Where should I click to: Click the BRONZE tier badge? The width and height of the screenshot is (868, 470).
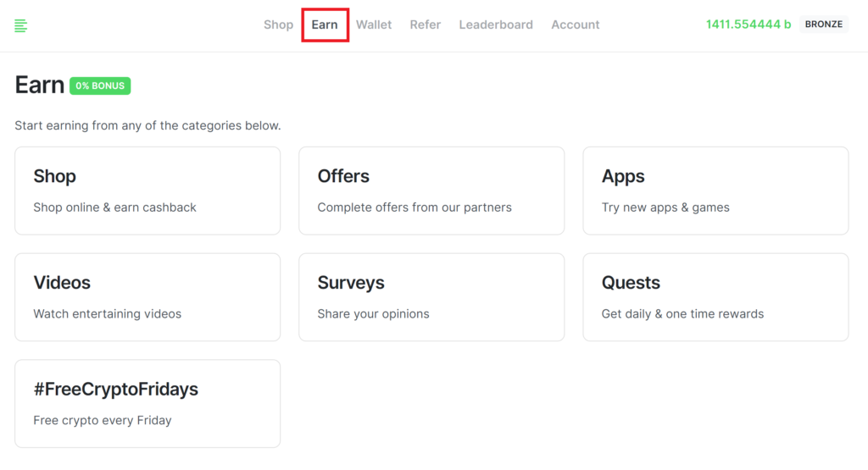[x=823, y=25]
